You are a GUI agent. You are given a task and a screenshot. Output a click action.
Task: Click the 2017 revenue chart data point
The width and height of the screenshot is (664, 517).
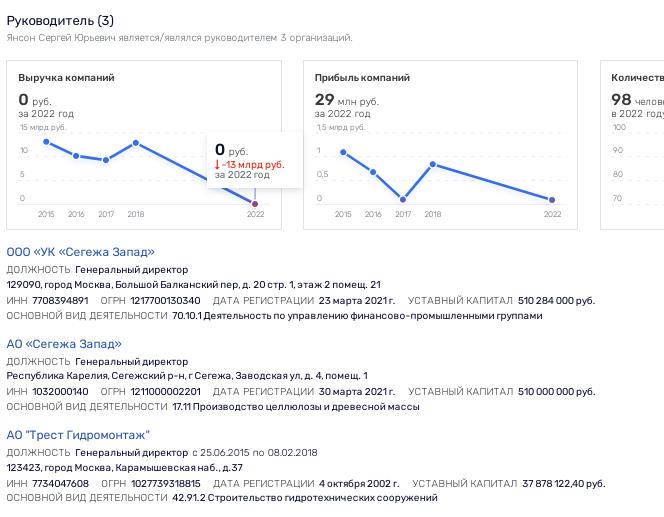coord(106,160)
